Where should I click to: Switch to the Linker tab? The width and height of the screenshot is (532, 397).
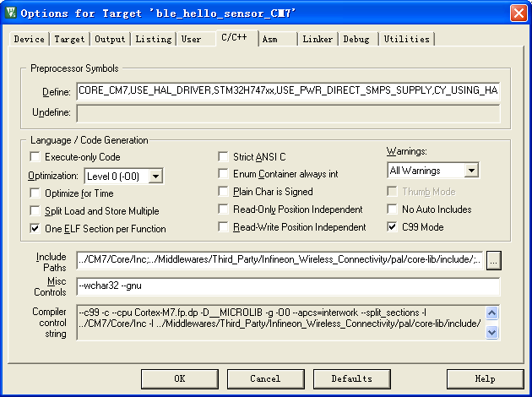(318, 39)
